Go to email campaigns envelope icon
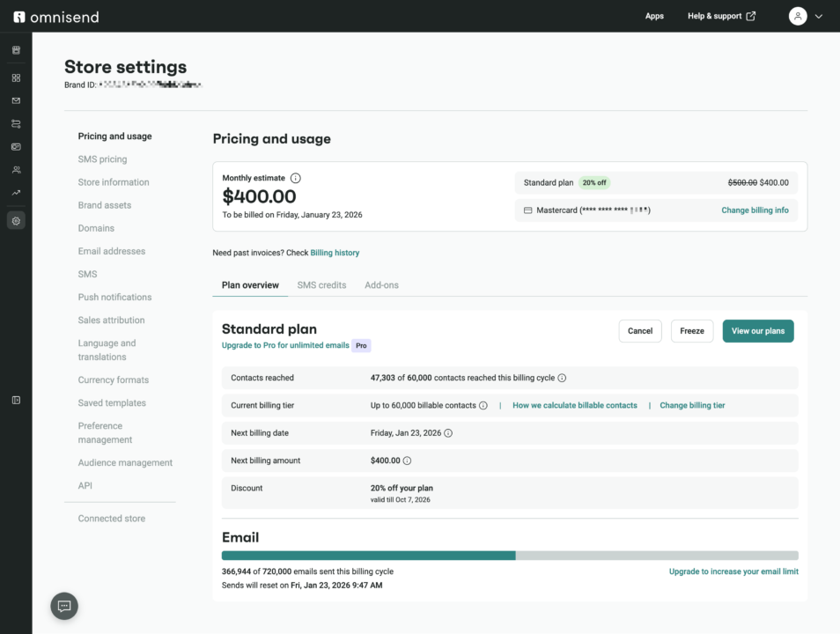 16,100
